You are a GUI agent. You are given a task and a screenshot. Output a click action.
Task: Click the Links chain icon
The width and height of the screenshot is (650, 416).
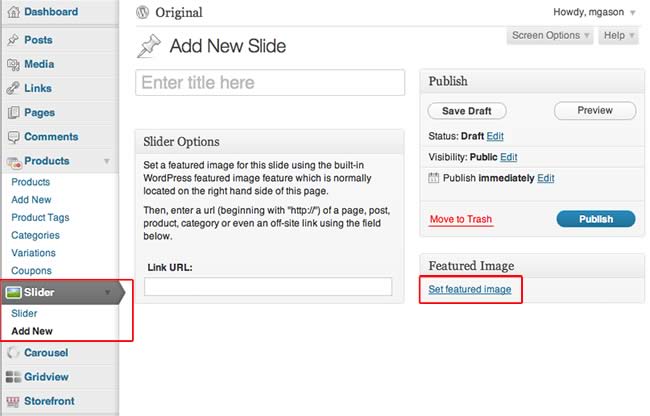13,88
